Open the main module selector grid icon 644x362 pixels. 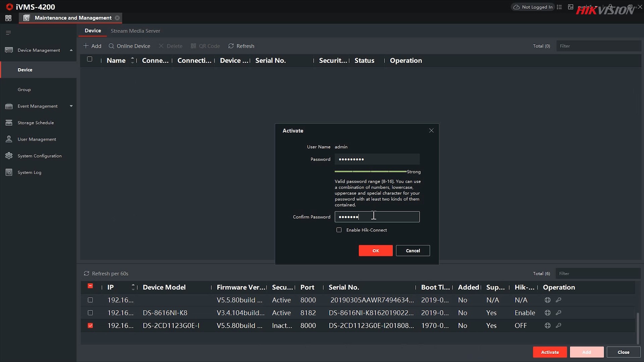click(8, 18)
